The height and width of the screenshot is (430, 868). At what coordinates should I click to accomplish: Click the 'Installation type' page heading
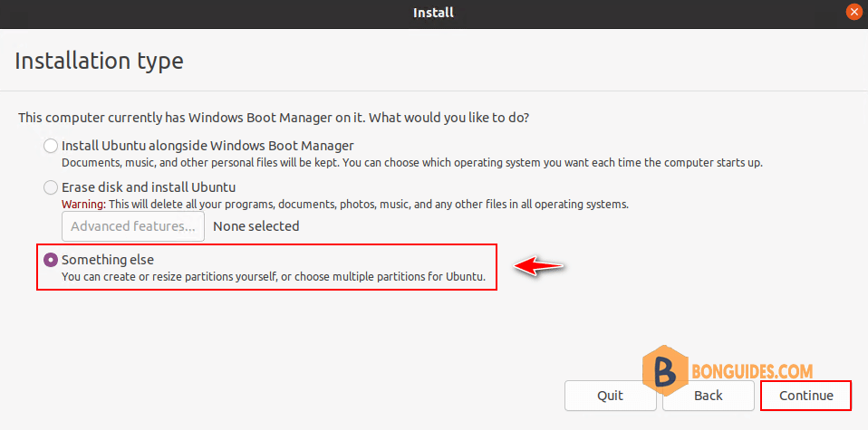99,61
